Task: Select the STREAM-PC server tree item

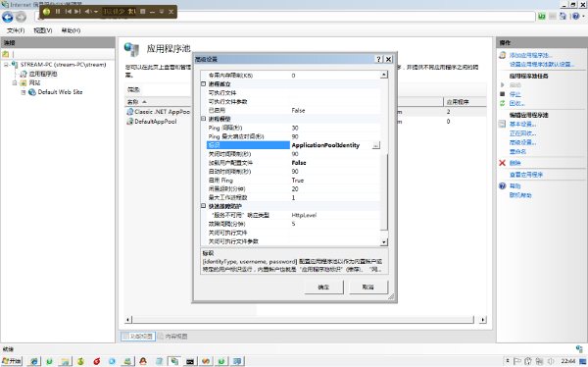Action: 63,65
